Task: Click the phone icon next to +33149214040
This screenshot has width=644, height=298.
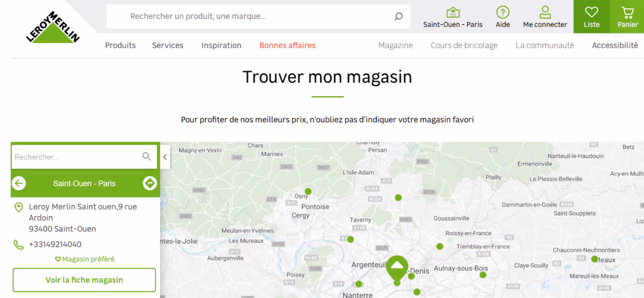Action: coord(18,244)
